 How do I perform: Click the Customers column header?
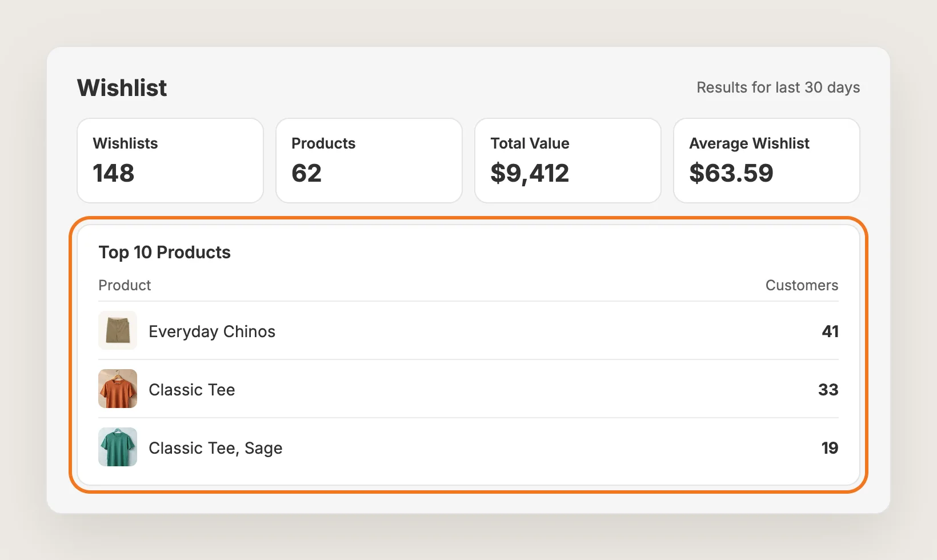click(802, 285)
